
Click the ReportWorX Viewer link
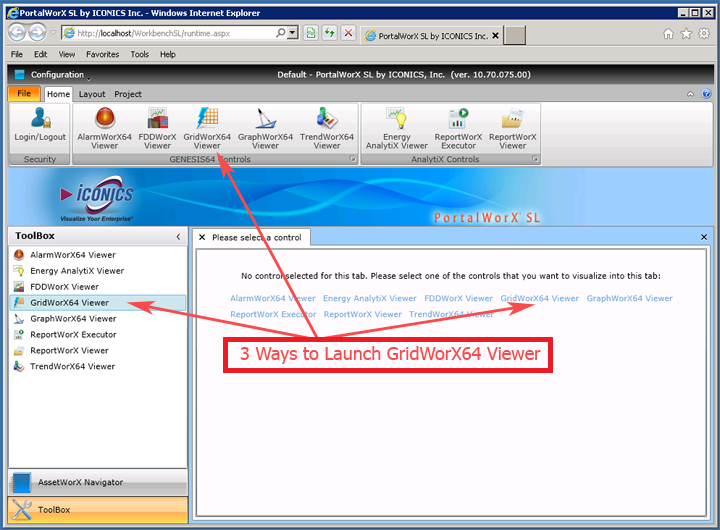pyautogui.click(x=362, y=315)
